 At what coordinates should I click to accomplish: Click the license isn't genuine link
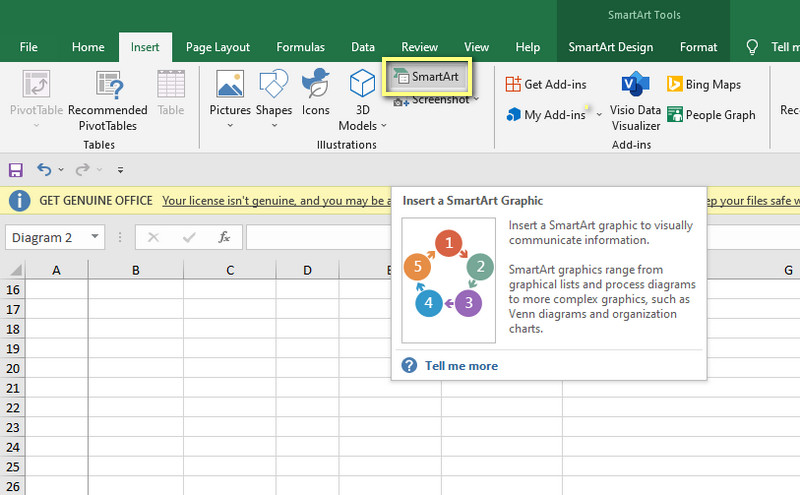277,201
